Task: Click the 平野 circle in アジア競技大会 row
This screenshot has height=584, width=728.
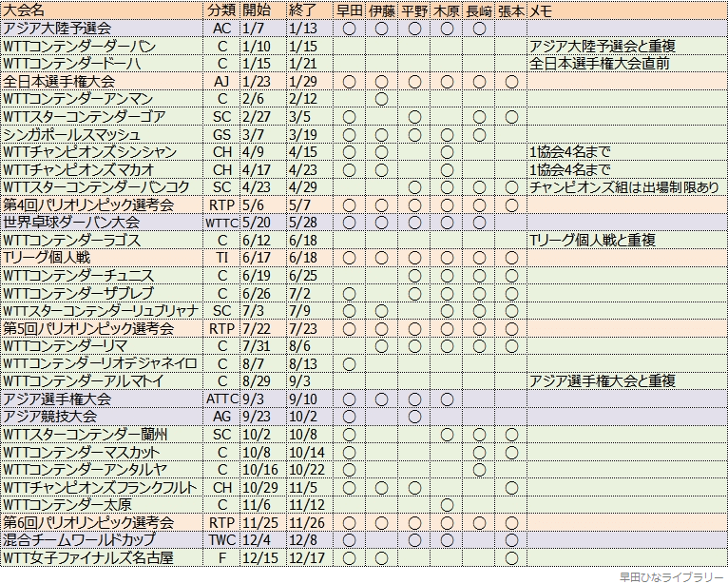Action: 413,417
